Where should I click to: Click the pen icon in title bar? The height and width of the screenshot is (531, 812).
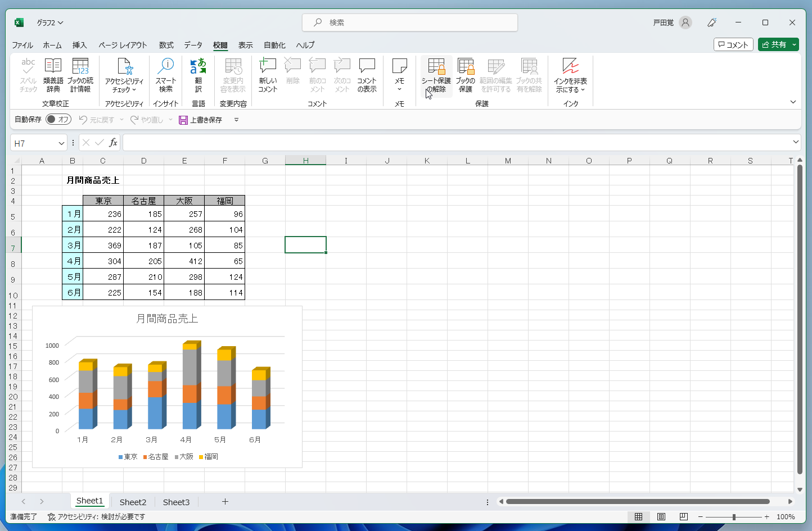click(712, 22)
